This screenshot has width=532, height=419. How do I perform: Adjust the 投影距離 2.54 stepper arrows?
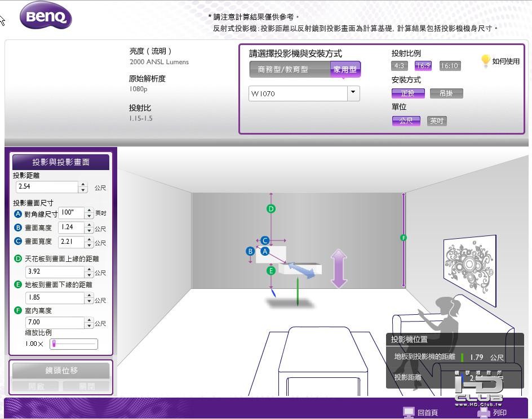click(83, 187)
